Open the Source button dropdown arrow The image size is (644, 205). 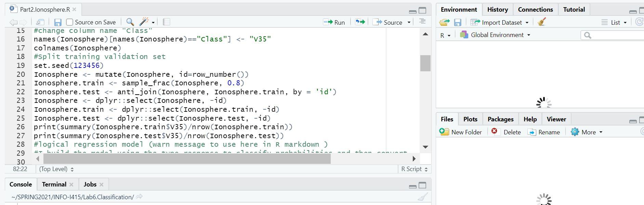(x=409, y=23)
